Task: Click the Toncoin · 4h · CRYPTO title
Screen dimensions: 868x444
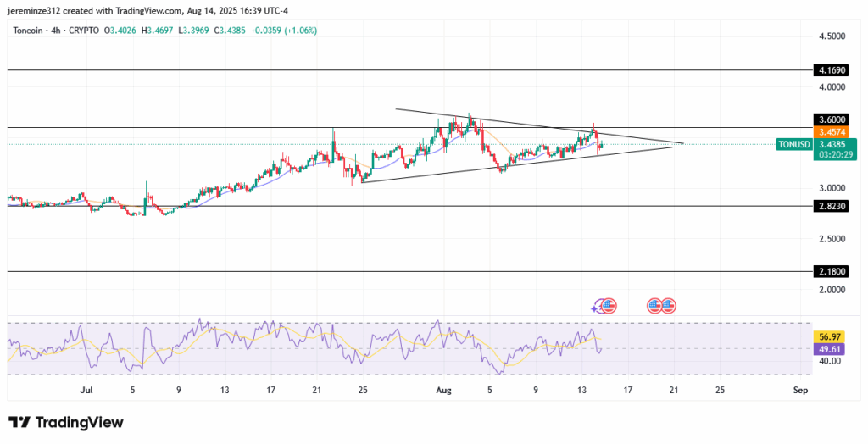Action: [x=55, y=31]
